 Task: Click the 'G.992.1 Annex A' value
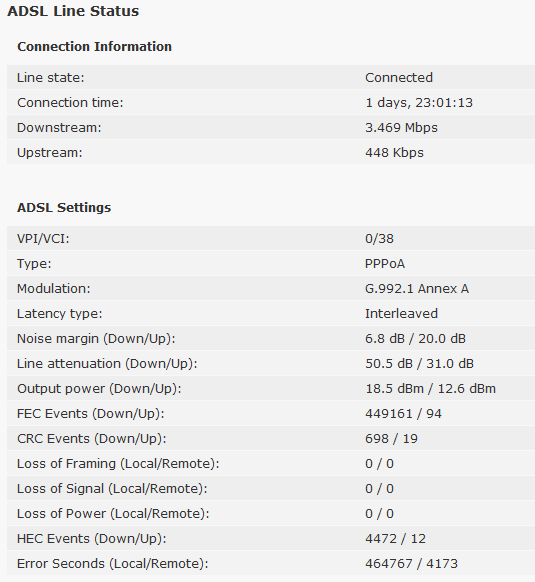[417, 289]
